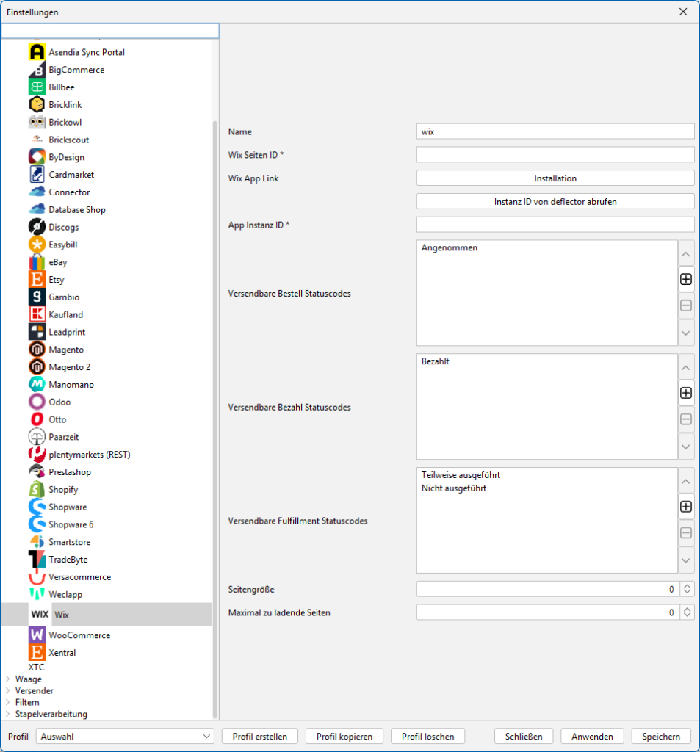Click the Etsy icon in list
Image resolution: width=700 pixels, height=752 pixels.
coord(37,280)
